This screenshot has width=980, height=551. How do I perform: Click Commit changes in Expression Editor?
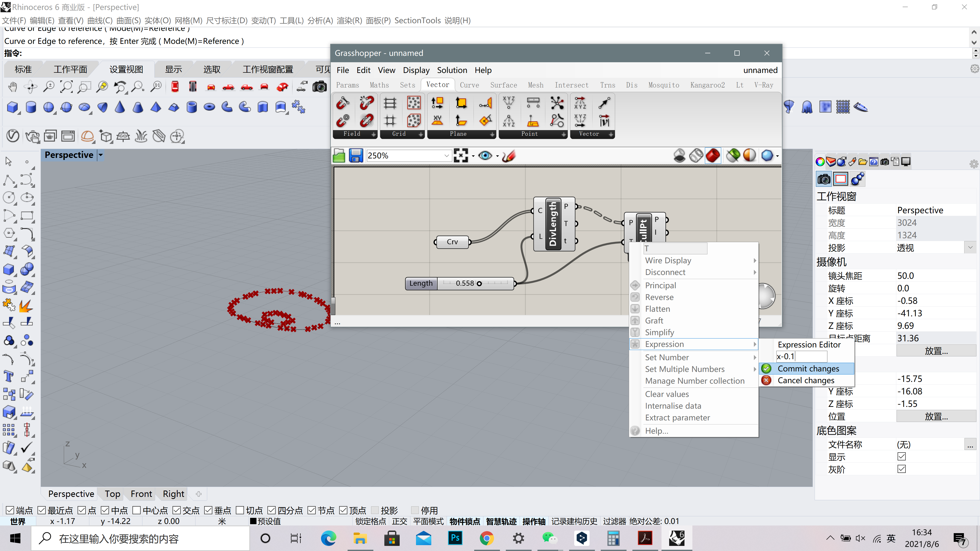[x=806, y=368]
